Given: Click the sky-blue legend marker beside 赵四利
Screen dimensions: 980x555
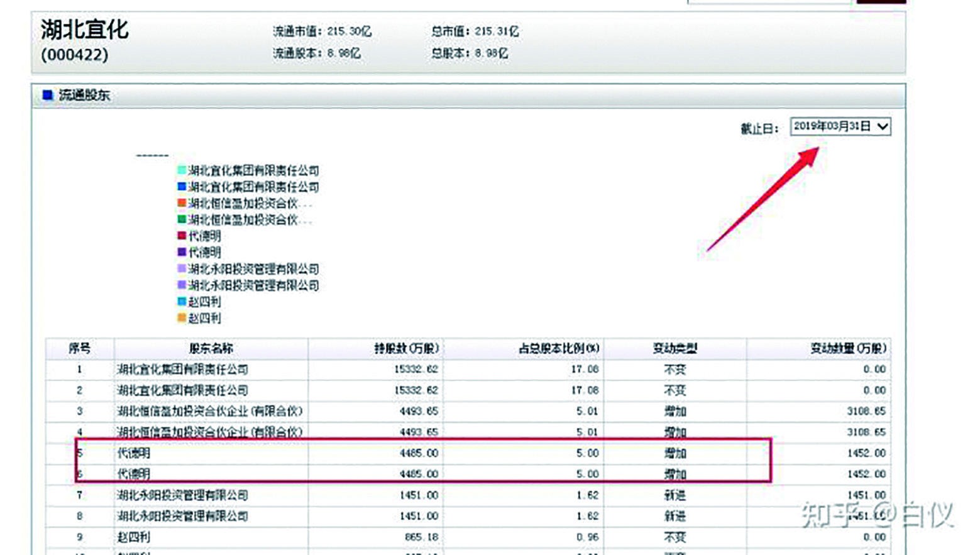Looking at the screenshot, I should (x=182, y=302).
